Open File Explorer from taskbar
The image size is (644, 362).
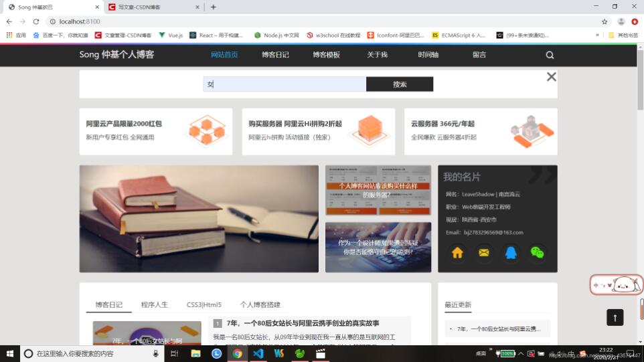(195, 353)
